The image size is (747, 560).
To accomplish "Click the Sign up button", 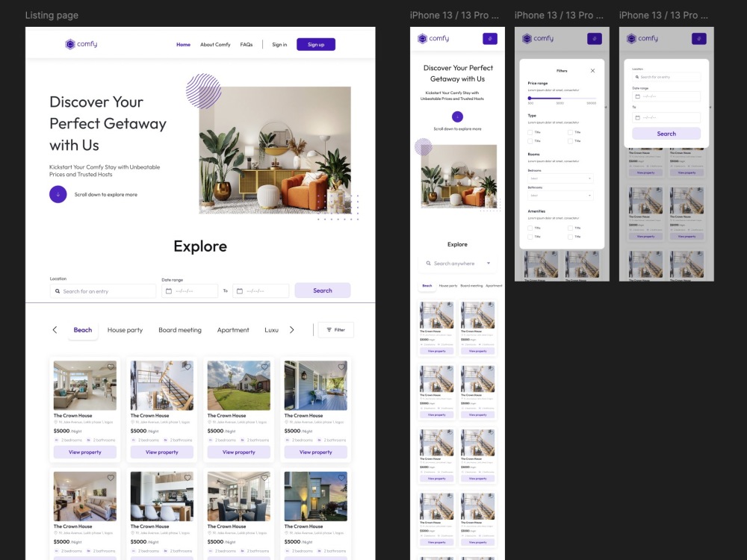I will click(x=316, y=44).
